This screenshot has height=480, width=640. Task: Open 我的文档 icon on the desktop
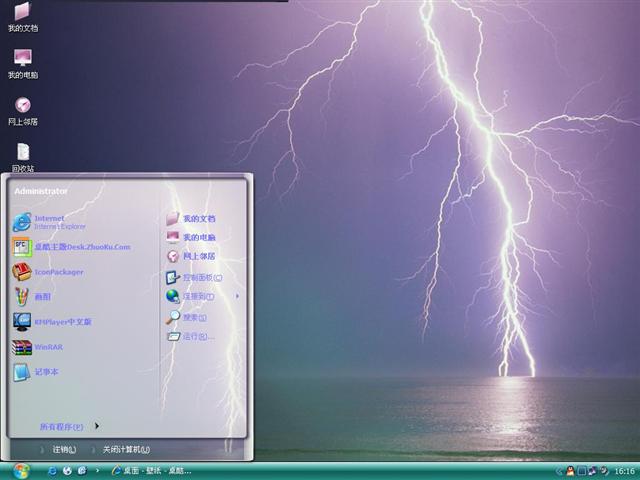pos(22,16)
